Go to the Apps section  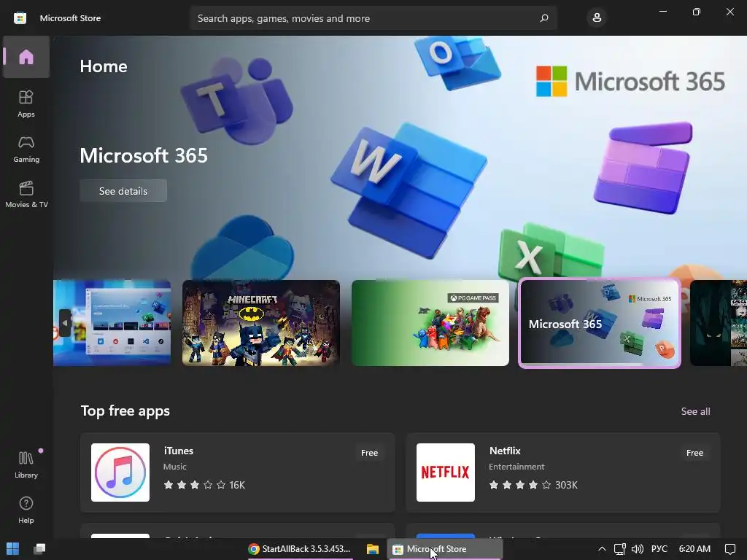tap(26, 104)
